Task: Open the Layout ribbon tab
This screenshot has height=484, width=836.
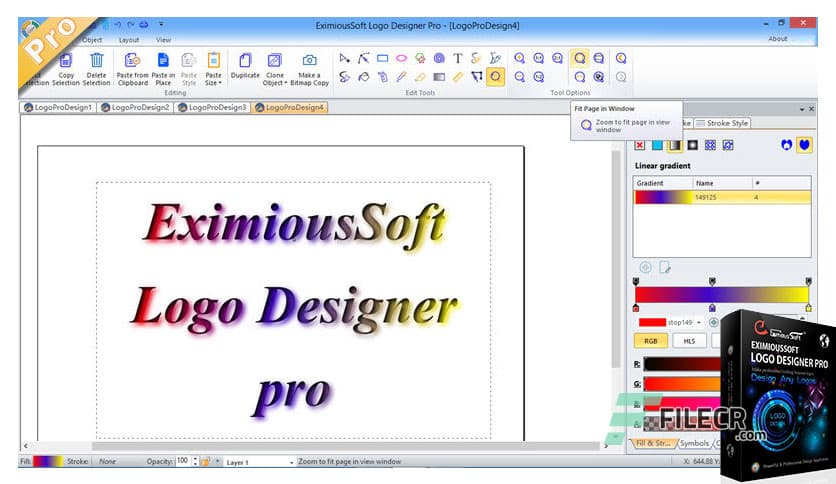Action: point(128,40)
